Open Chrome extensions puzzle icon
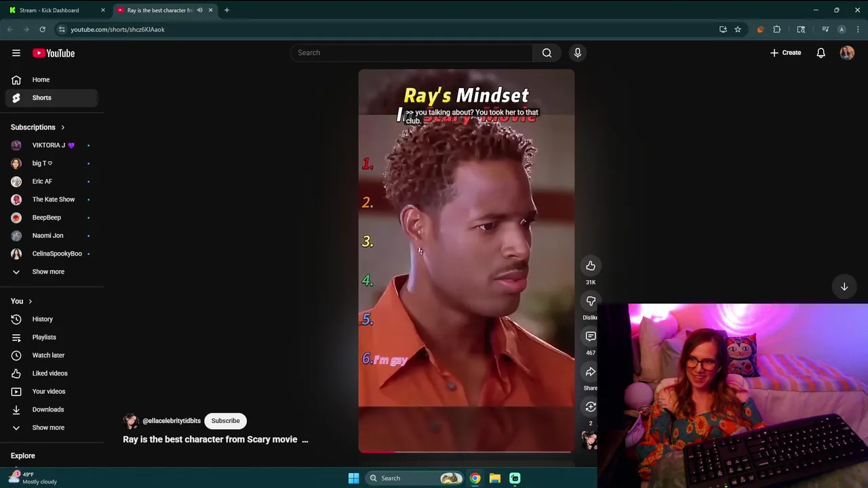Viewport: 868px width, 488px height. coord(777,29)
